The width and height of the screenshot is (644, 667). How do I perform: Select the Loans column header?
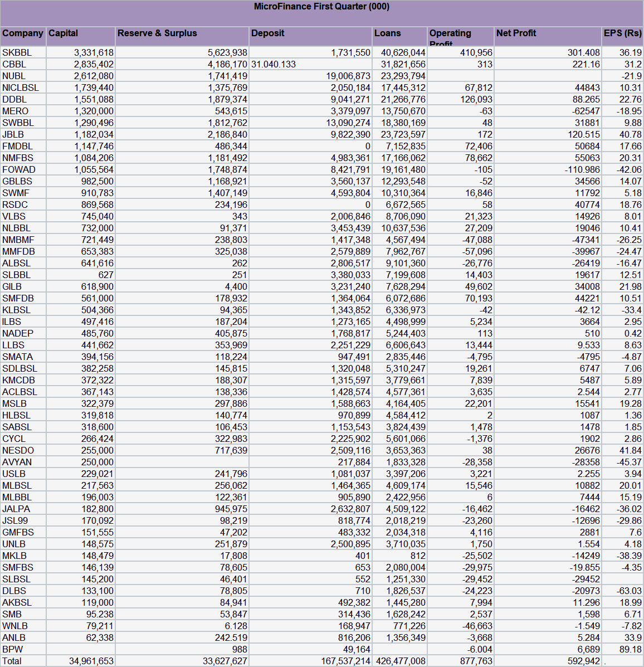387,33
